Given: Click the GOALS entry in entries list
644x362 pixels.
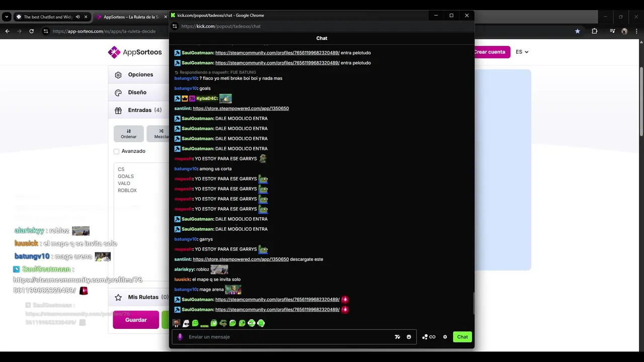Looking at the screenshot, I should [x=126, y=176].
